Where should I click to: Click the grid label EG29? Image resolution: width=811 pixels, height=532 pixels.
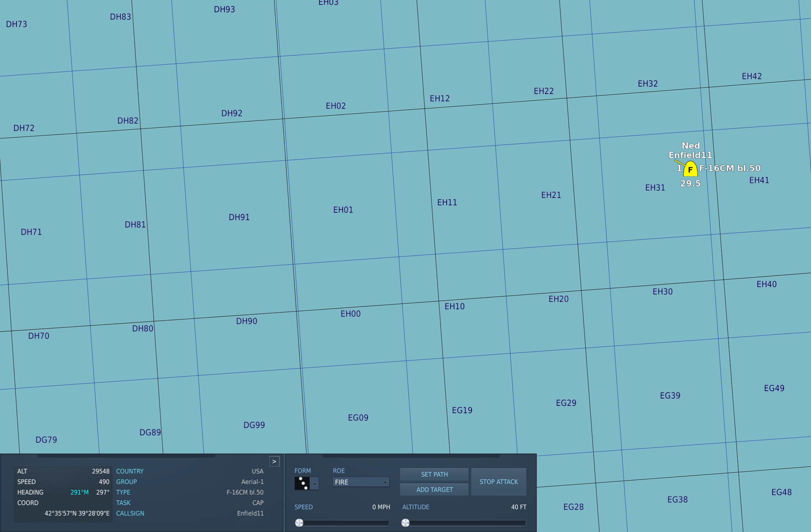(x=566, y=403)
